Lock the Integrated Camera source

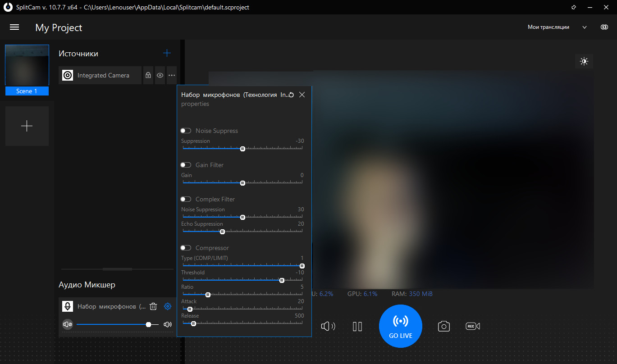[148, 75]
